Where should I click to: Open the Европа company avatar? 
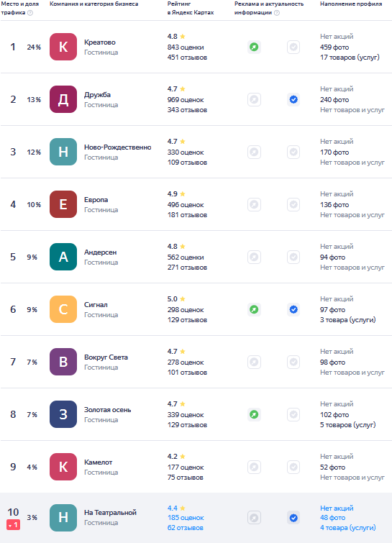63,204
